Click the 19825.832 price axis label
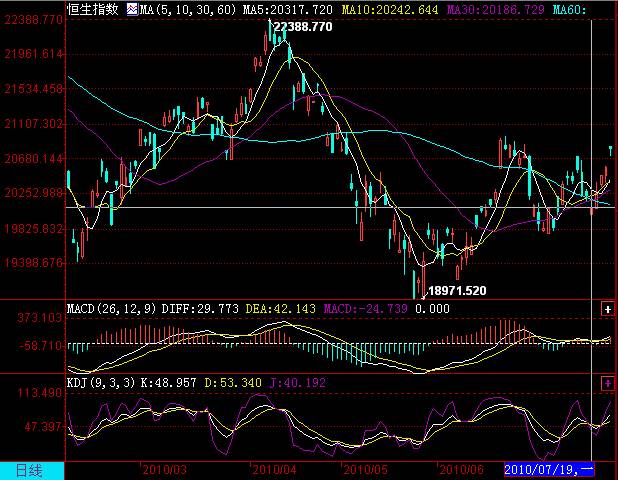618x480 pixels. tap(33, 229)
